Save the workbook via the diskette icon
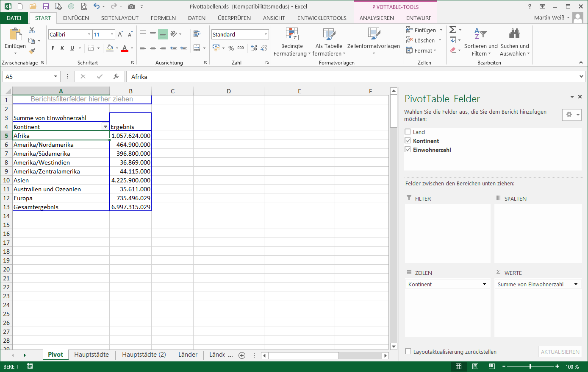Image resolution: width=588 pixels, height=372 pixels. pyautogui.click(x=46, y=6)
